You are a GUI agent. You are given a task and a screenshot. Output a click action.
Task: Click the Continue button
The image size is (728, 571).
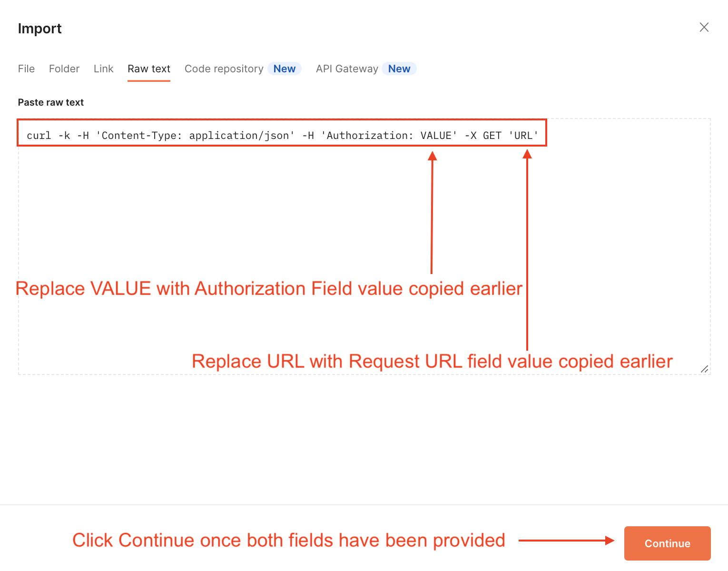pos(667,543)
